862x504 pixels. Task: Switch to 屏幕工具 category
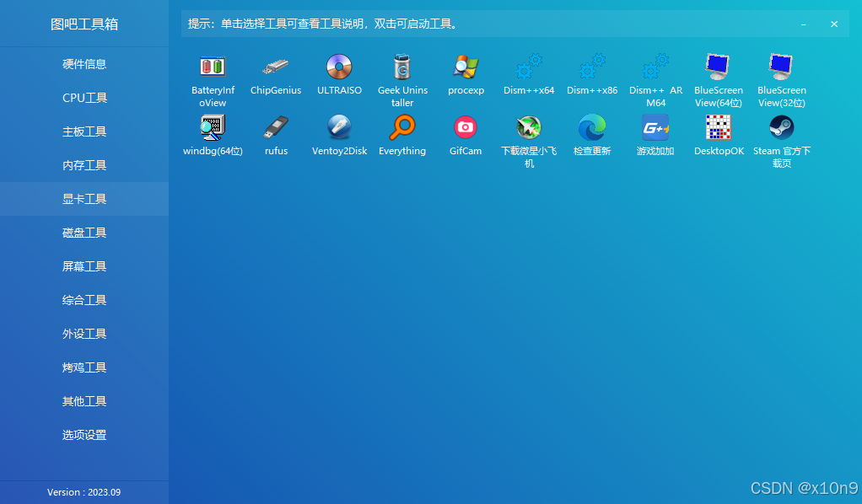coord(84,266)
